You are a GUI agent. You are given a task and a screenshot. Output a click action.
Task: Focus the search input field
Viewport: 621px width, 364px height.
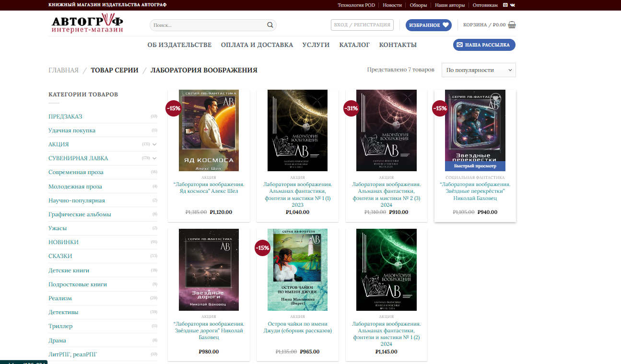pos(209,25)
